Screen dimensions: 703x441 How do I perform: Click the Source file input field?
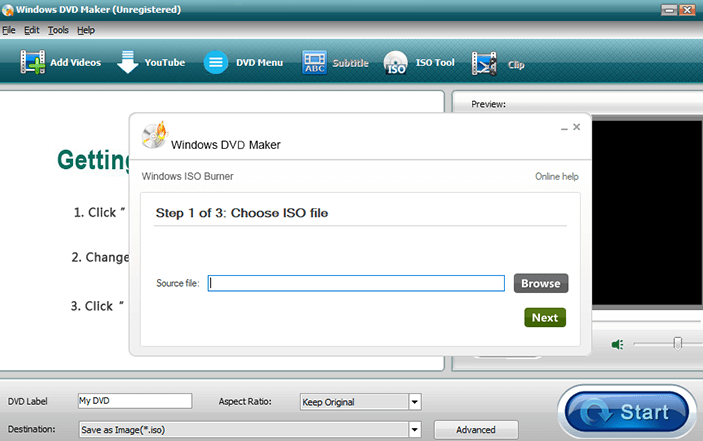pyautogui.click(x=356, y=283)
